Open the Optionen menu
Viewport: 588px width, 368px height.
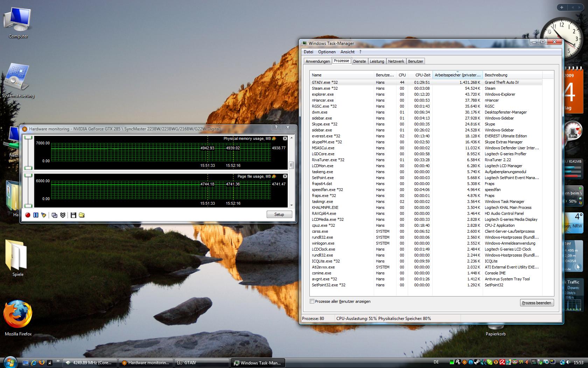[327, 52]
